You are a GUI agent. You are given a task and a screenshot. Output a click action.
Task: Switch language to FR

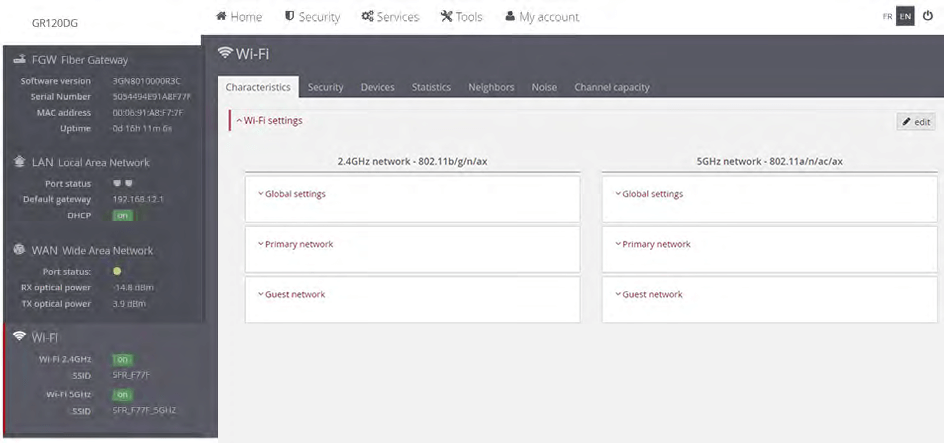887,17
